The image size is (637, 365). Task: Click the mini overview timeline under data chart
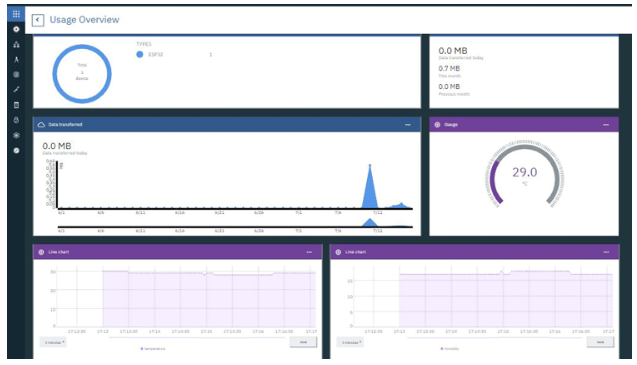(235, 224)
